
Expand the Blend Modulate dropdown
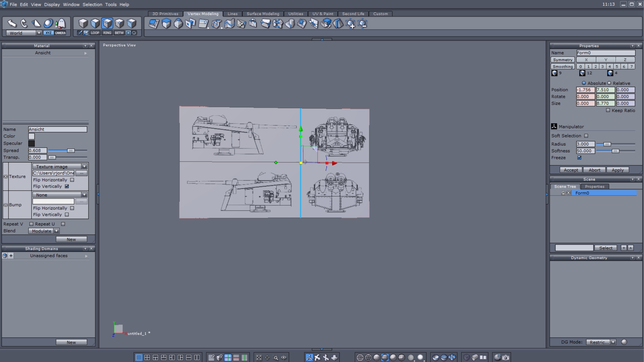(56, 231)
